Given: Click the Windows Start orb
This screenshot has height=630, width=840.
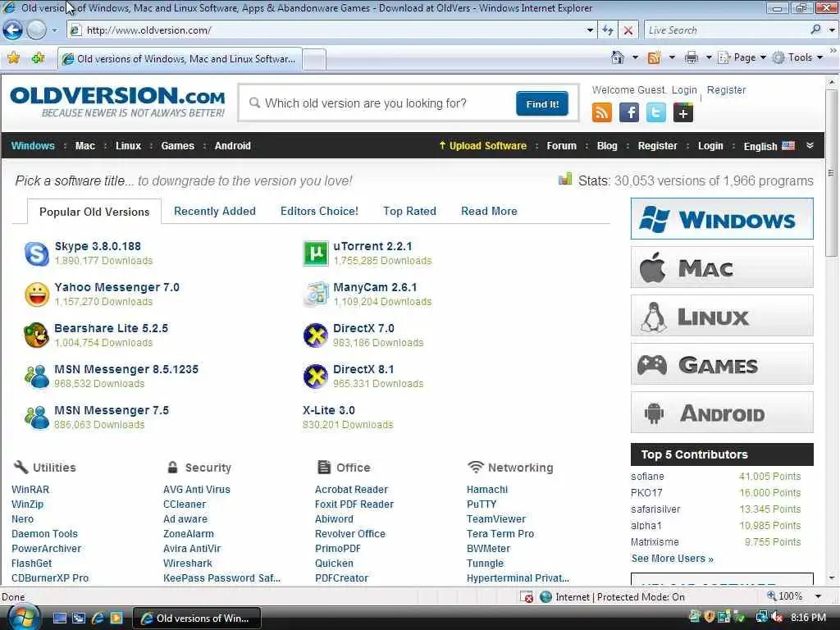Looking at the screenshot, I should [x=24, y=618].
